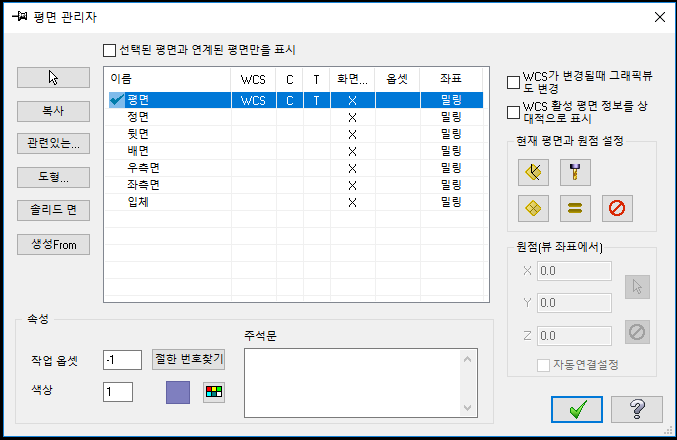The width and height of the screenshot is (677, 440).
Task: Click the origin select pointer icon
Action: pos(637,287)
